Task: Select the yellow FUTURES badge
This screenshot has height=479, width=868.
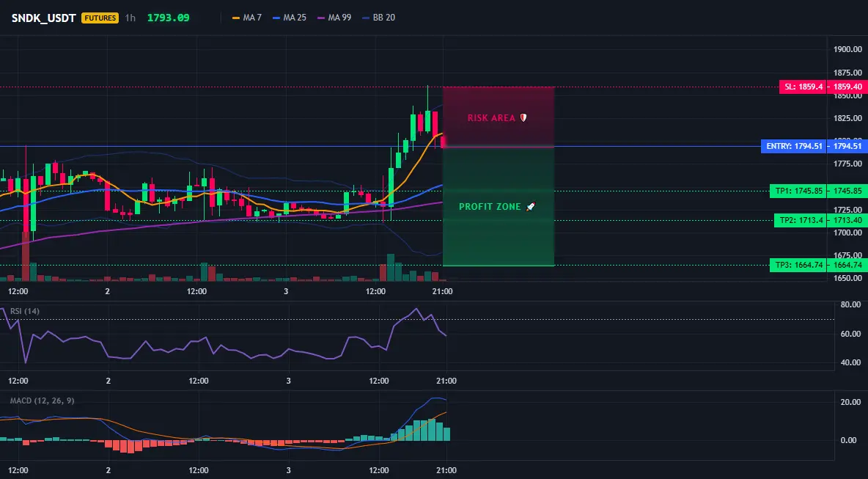Action: click(x=100, y=18)
